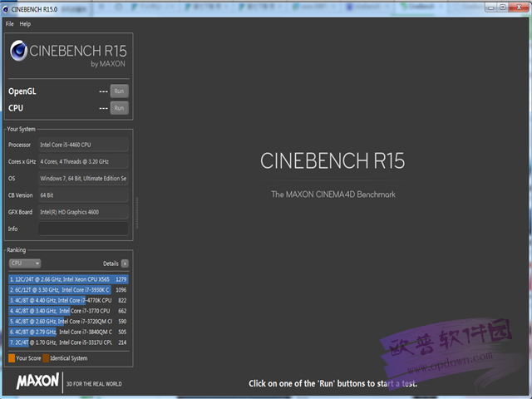Click The MAXON CINEMA 4D Benchmark subtitle
This screenshot has width=532, height=399.
333,195
